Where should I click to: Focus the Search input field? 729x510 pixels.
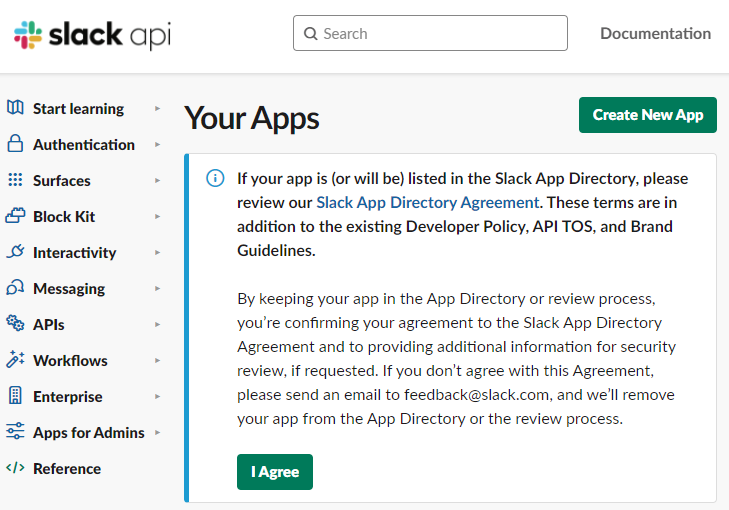[430, 33]
